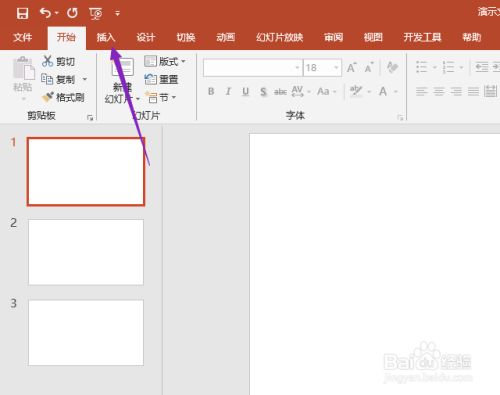Screen dimensions: 500x395
Task: Select slide 3 thumbnail
Action: (86, 332)
